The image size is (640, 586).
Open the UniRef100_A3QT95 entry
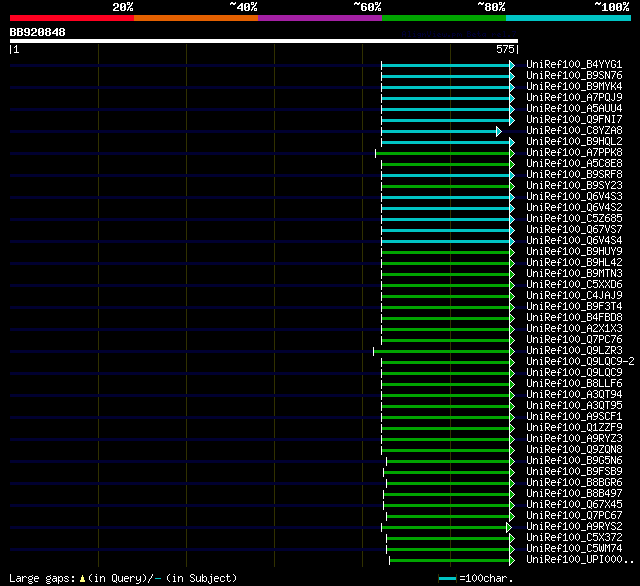574,406
